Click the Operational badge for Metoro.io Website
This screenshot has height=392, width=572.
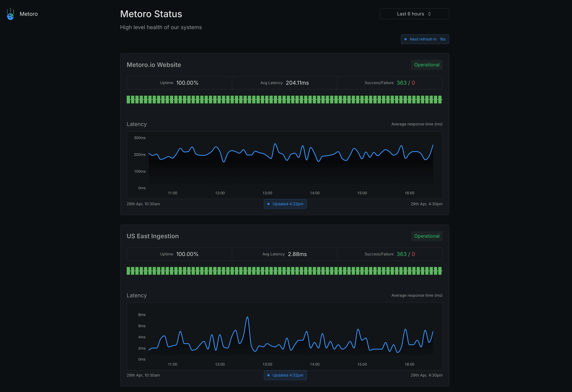coord(427,65)
